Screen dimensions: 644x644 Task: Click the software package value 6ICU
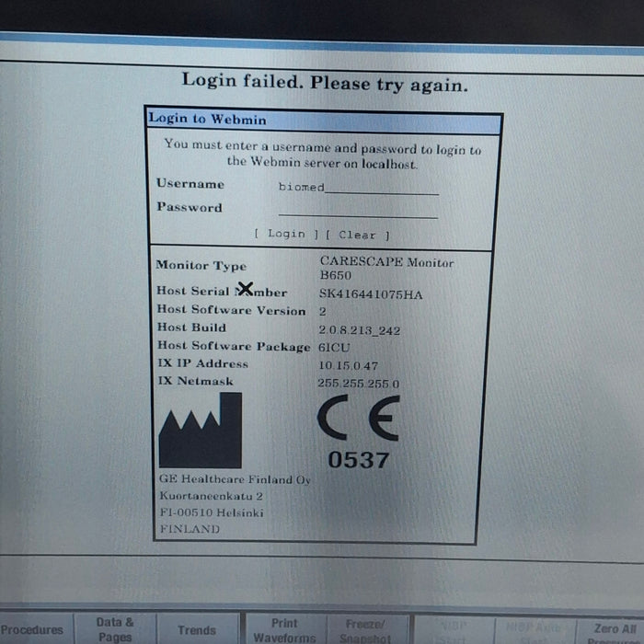click(334, 348)
